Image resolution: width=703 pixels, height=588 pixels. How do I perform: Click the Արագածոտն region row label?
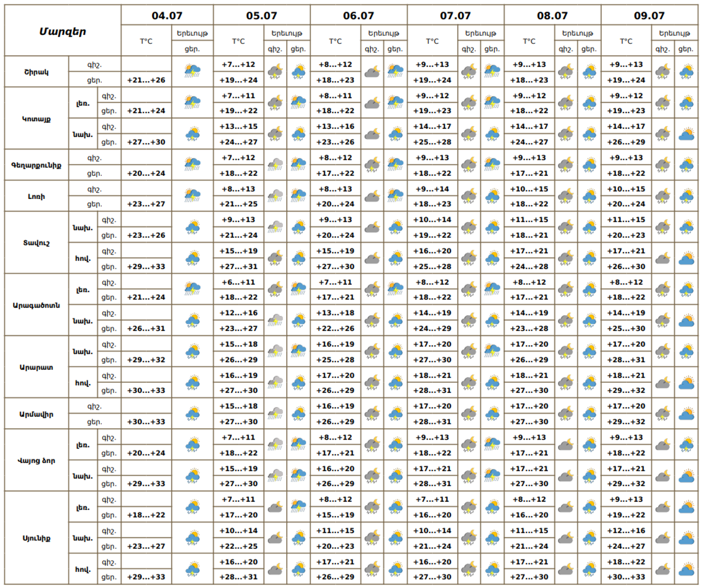(x=37, y=305)
